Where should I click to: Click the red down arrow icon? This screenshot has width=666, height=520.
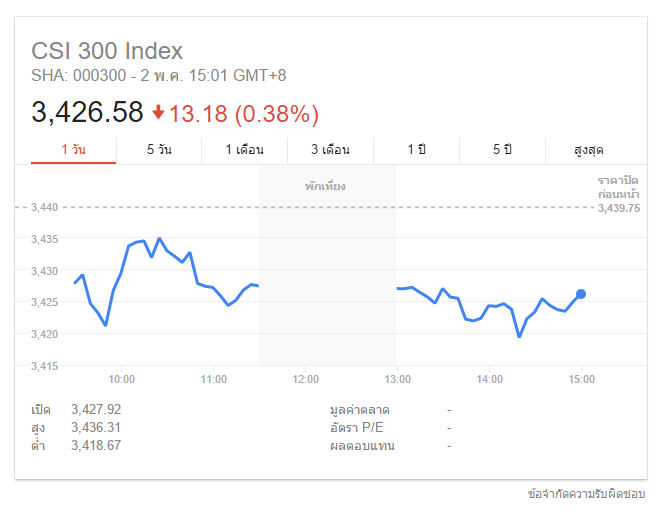tap(159, 112)
